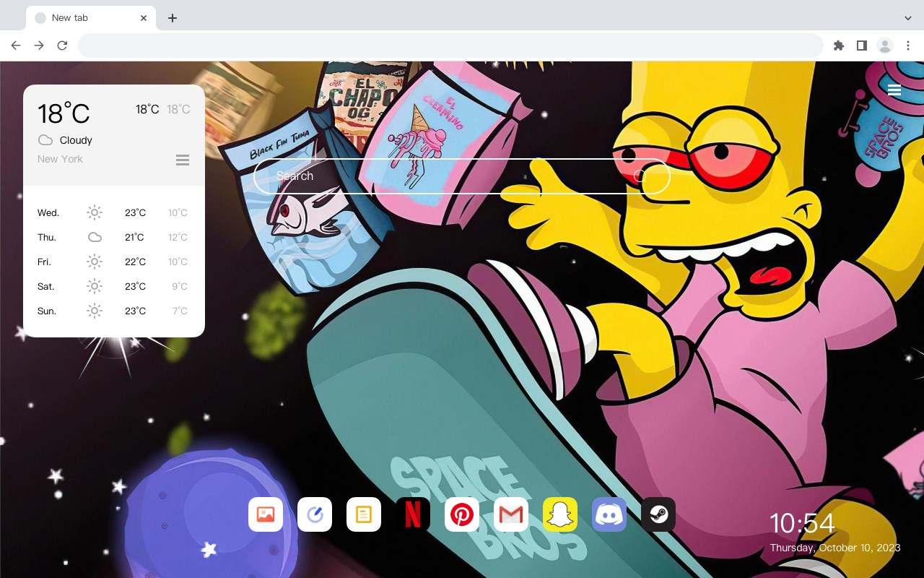Open the Netflix shortcut

[x=413, y=514]
